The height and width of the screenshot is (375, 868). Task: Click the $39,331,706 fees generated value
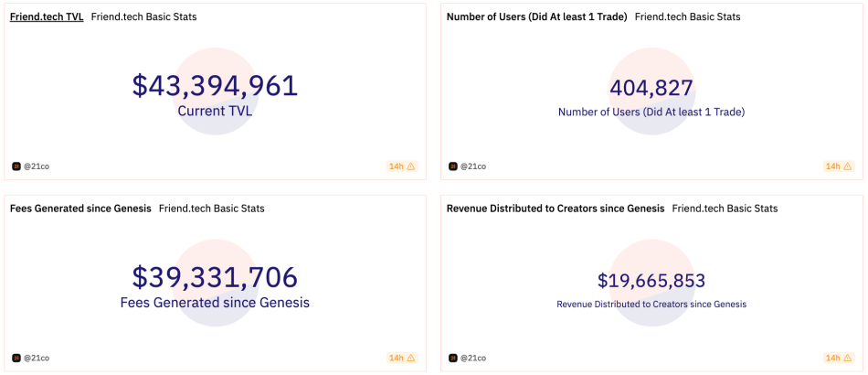click(x=215, y=277)
